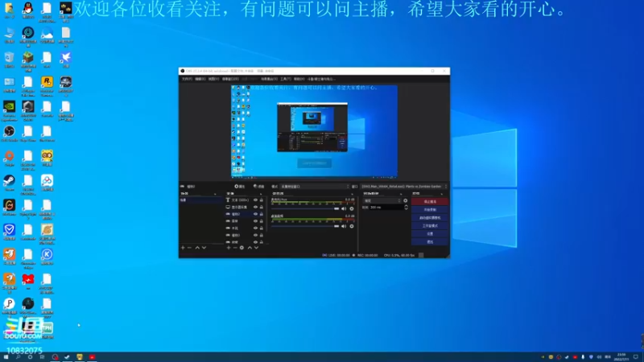Hide the highlighted source via its eye icon
Viewport: 644px width, 362px height.
coord(255,214)
